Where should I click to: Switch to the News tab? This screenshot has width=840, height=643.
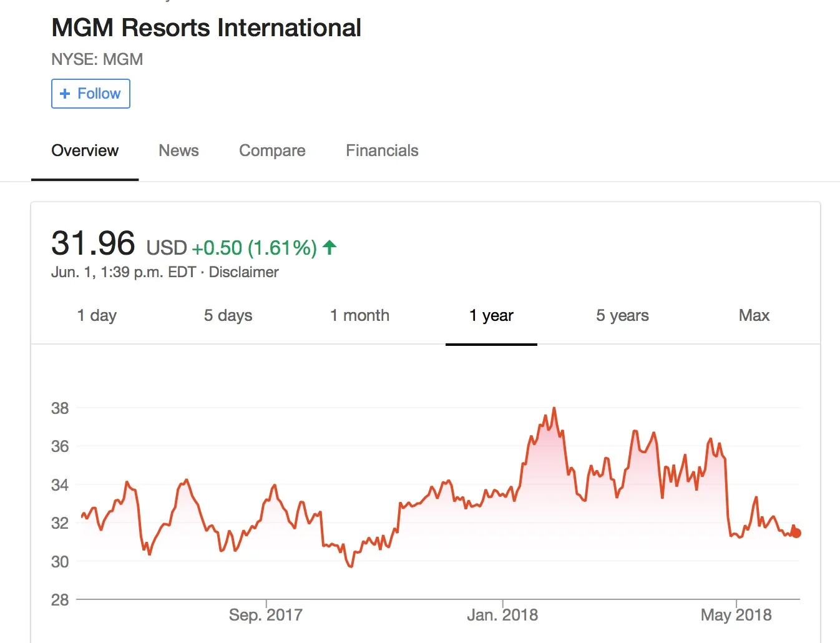point(178,150)
